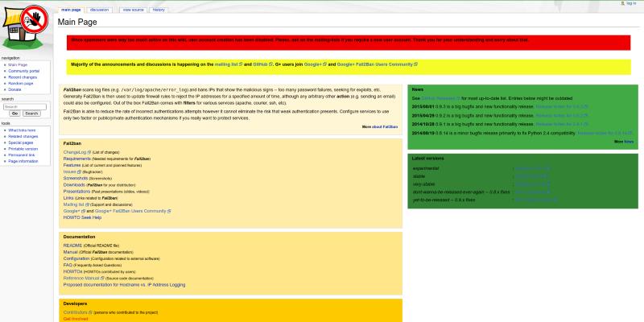Open the FAQ link under Documentation
The width and height of the screenshot is (644, 322).
click(68, 264)
